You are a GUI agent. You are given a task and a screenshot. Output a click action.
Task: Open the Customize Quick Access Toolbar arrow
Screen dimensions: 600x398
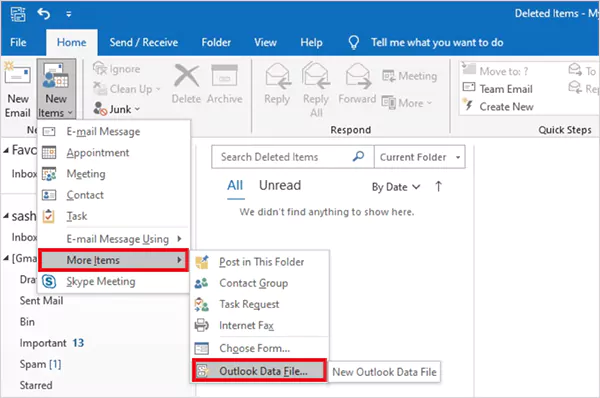[x=68, y=14]
